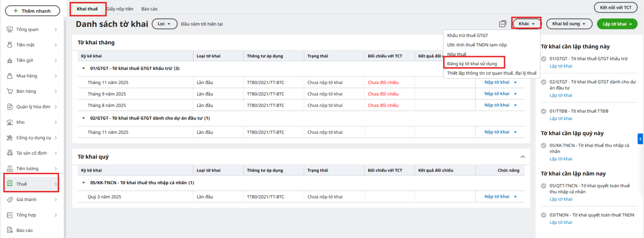Switch to the Giấy nộp tiền tab
Viewport: 644px width, 238px height.
[x=120, y=9]
